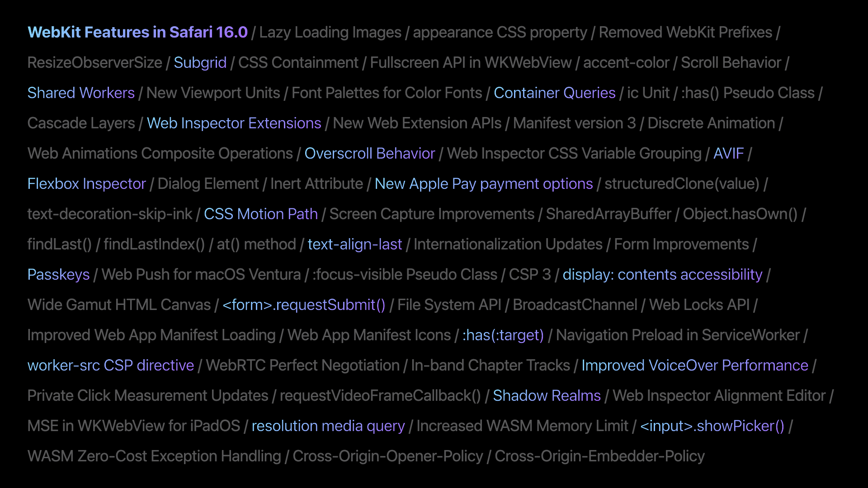Screen dimensions: 868x488
Task: Navigate to form requestSubmit() docs
Action: pyautogui.click(x=305, y=305)
